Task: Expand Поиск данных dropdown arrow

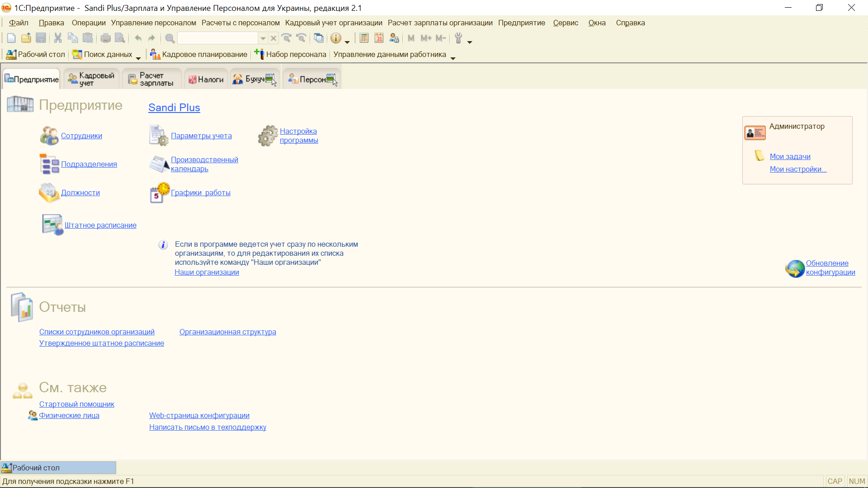Action: 138,58
